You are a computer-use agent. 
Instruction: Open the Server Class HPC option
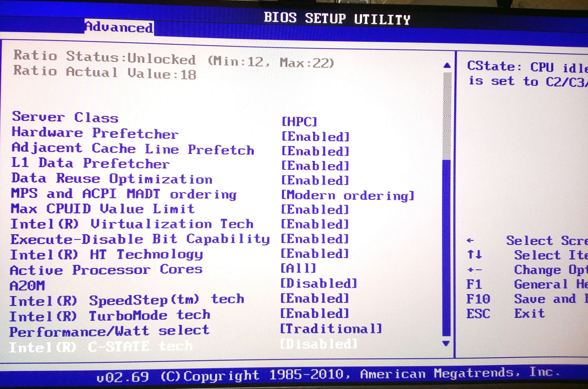(299, 122)
